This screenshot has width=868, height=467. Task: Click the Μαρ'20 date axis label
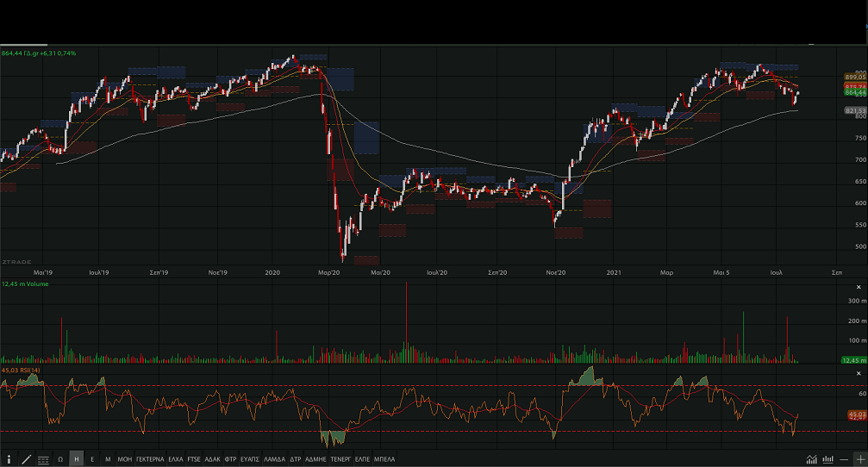[328, 272]
